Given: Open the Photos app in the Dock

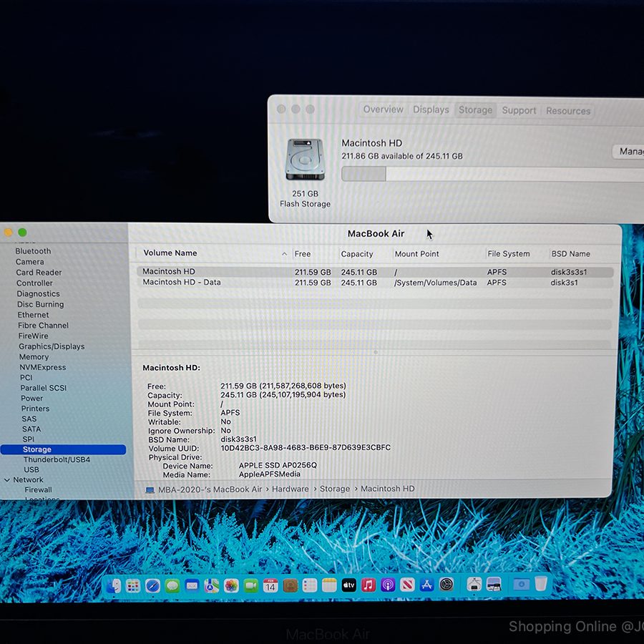Looking at the screenshot, I should (231, 585).
